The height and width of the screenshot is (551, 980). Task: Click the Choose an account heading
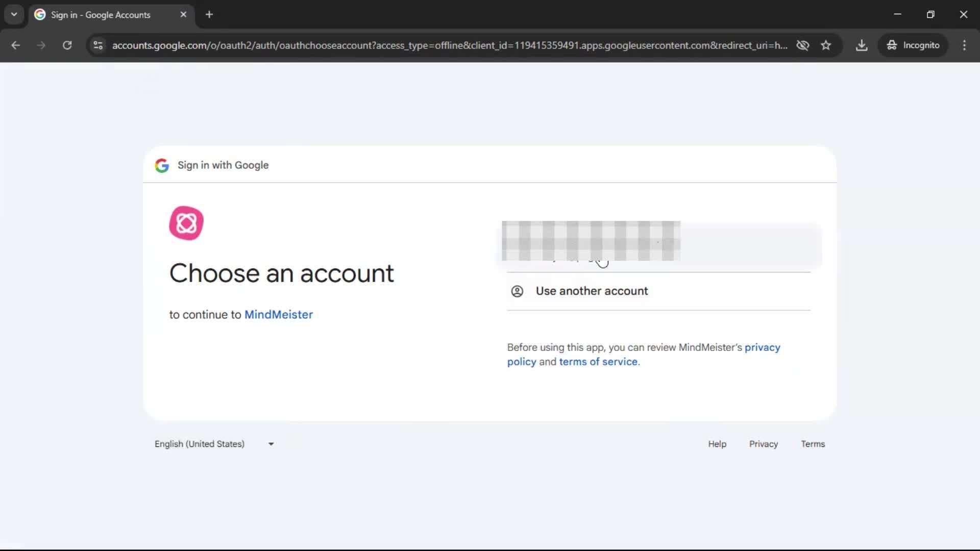point(282,273)
